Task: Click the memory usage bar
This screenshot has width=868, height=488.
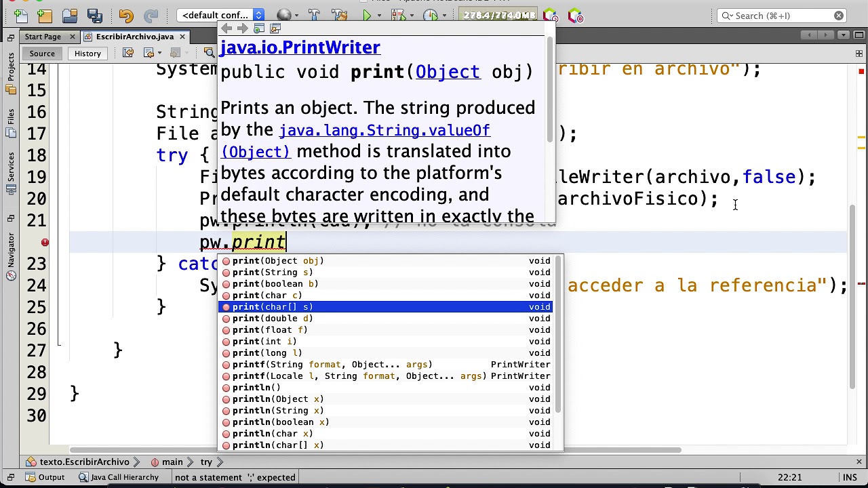Action: coord(499,15)
